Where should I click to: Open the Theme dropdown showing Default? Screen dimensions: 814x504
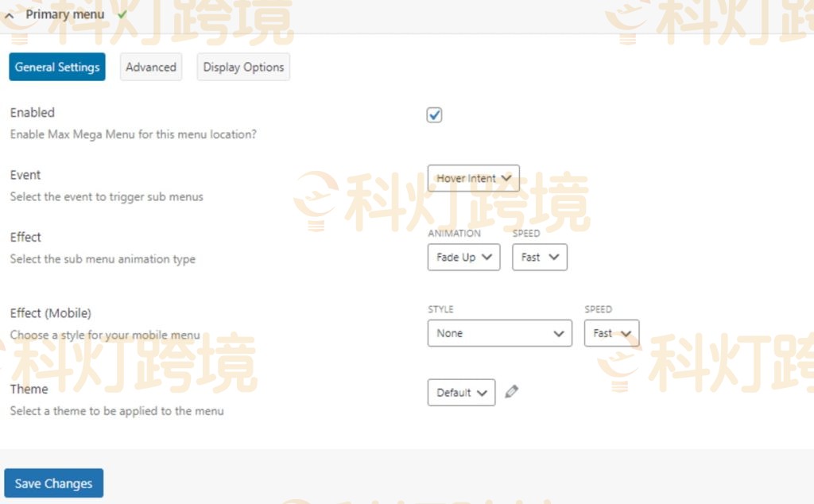461,392
